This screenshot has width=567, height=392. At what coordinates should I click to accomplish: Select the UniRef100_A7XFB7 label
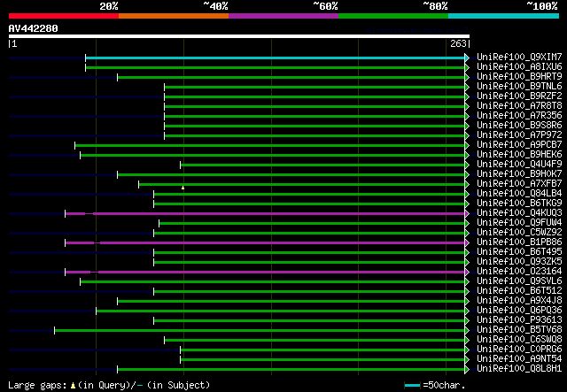(519, 184)
